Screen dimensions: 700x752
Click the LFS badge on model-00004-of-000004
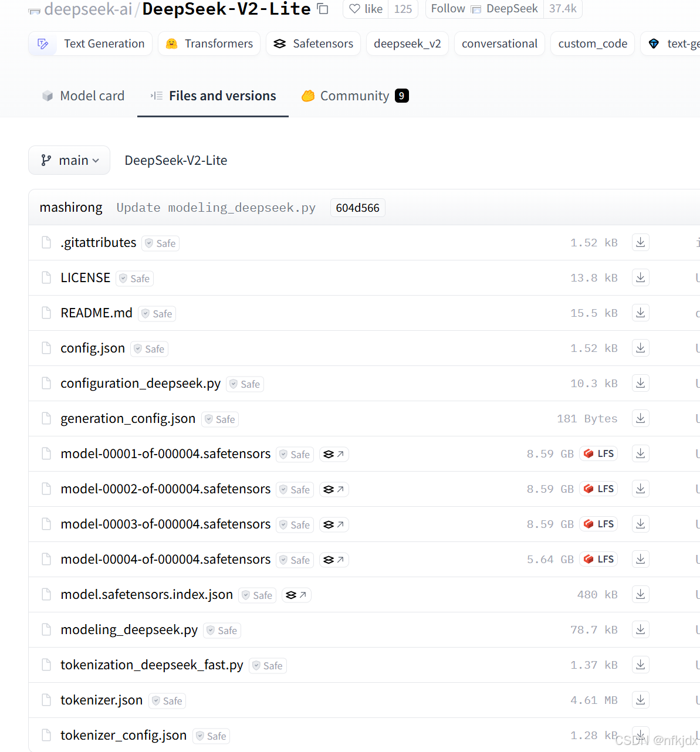pos(598,559)
